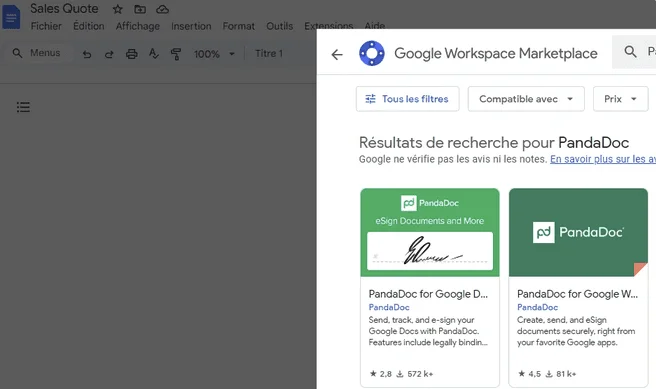The width and height of the screenshot is (656, 389).
Task: Click the Tous les filtres button
Action: (407, 99)
